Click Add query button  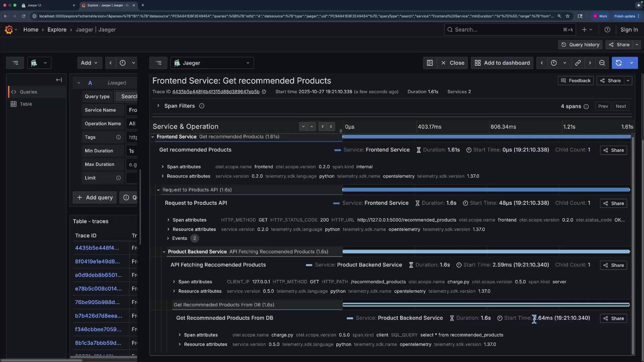pos(95,198)
